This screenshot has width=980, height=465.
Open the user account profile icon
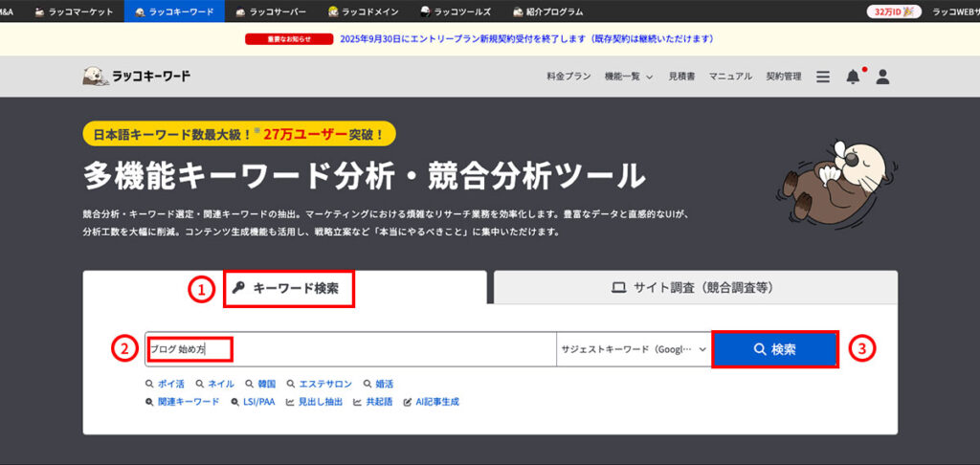[x=882, y=77]
